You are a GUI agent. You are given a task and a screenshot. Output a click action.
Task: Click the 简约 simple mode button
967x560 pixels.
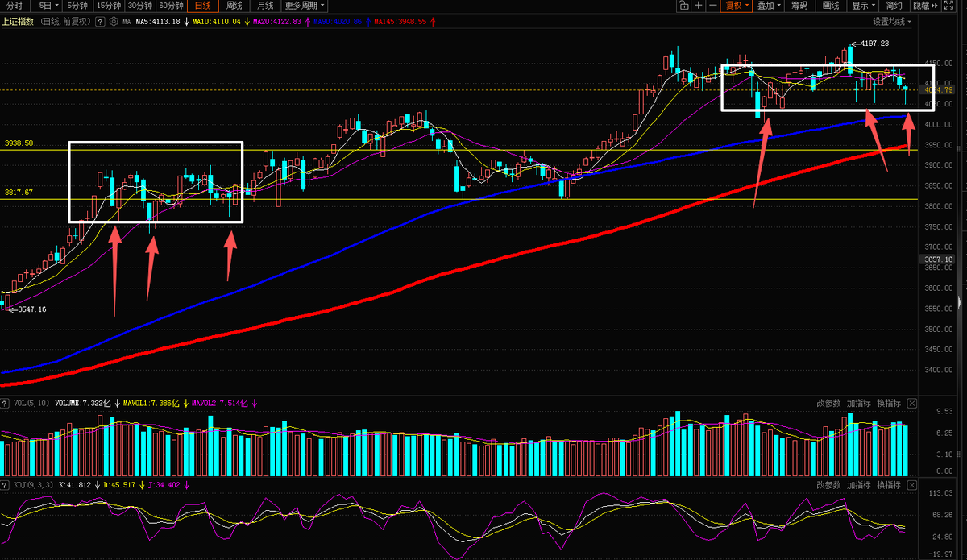(x=894, y=6)
